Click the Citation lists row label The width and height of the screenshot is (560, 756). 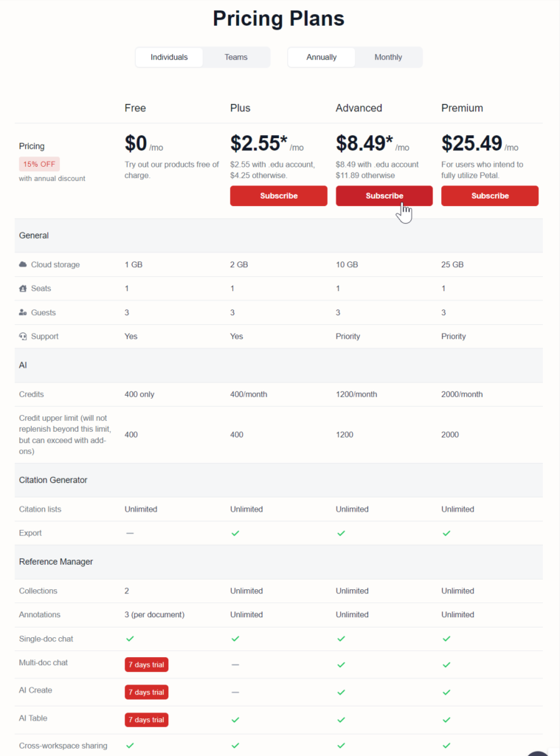click(x=40, y=509)
